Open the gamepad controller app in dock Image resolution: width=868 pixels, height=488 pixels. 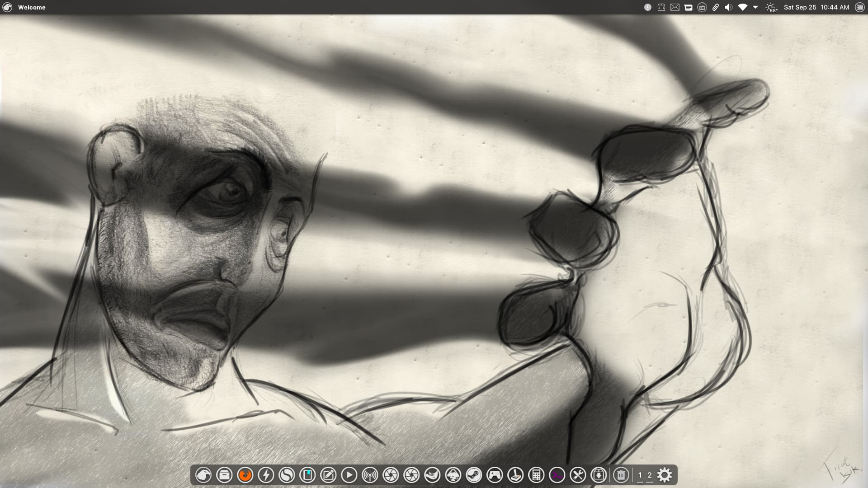coord(495,475)
